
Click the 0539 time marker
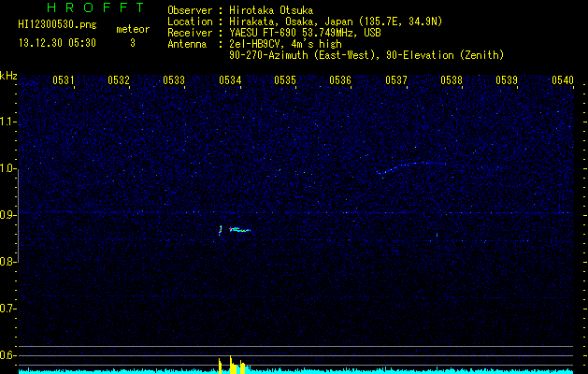[x=507, y=80]
